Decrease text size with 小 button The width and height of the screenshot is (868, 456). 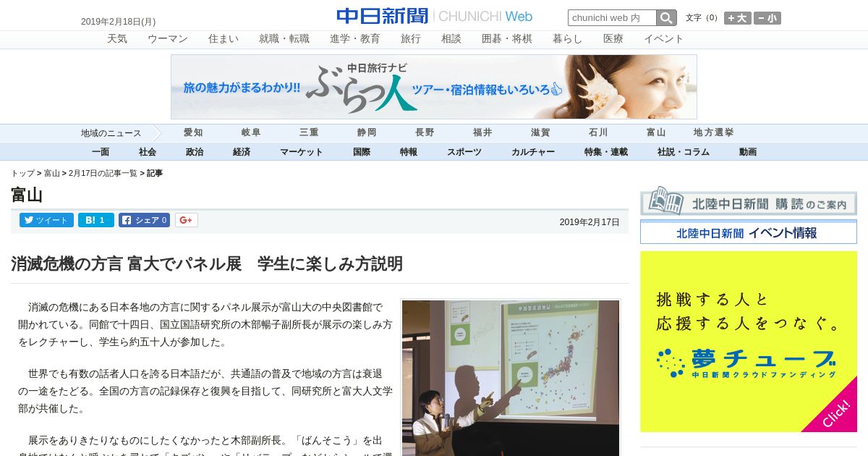[767, 18]
